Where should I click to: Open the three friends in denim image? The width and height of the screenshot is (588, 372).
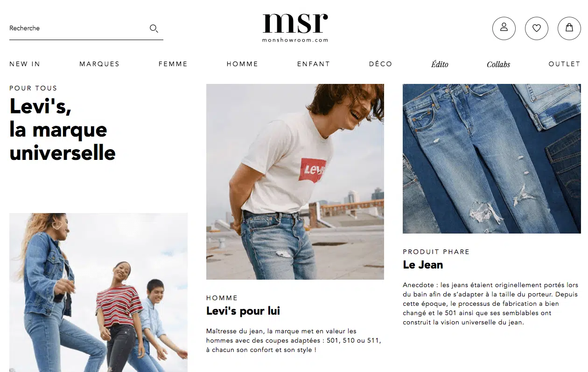(x=98, y=293)
